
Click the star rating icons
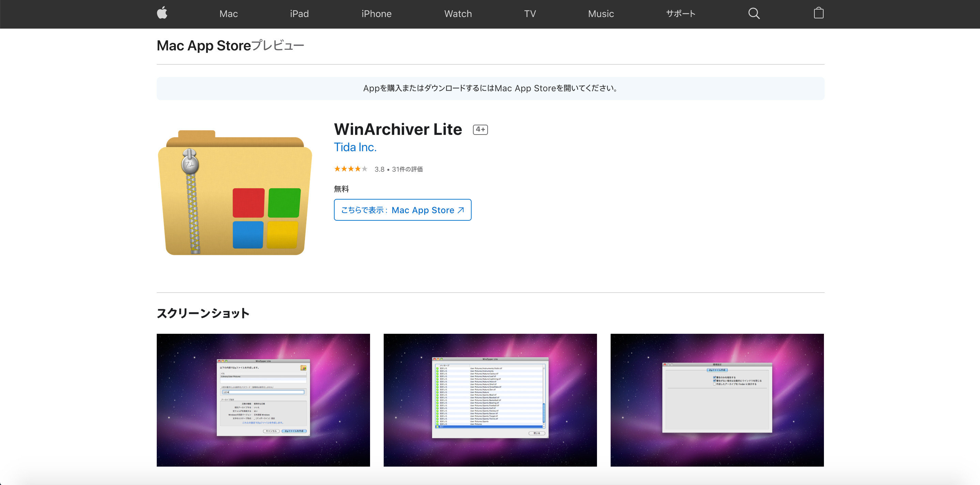pos(350,169)
